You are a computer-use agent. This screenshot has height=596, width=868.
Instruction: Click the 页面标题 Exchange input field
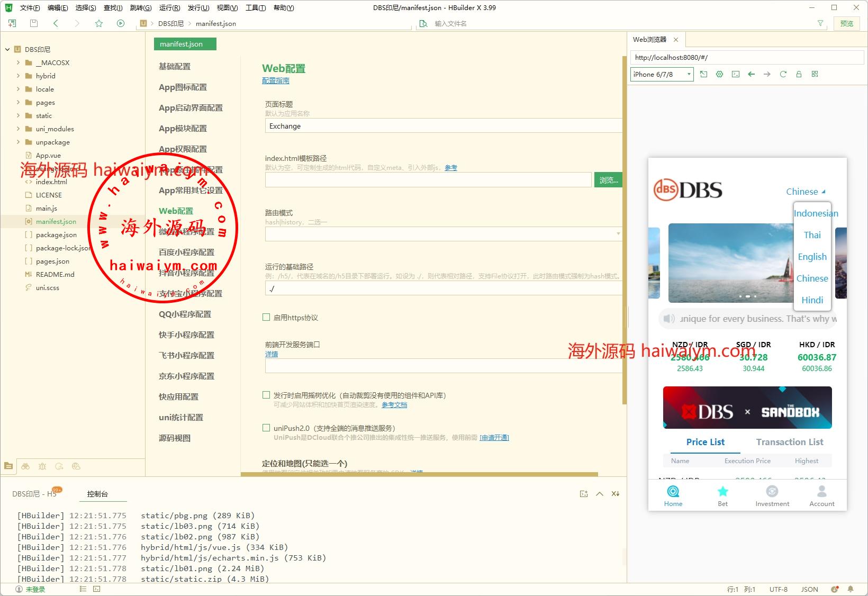442,126
